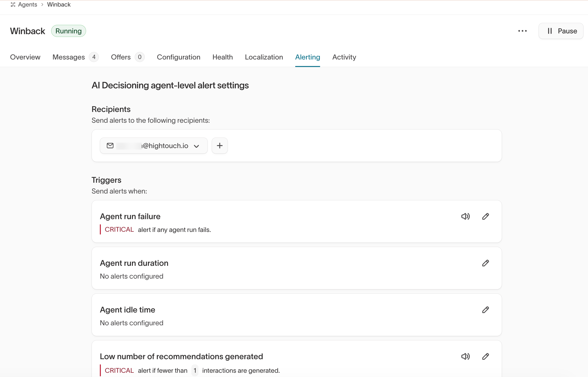Go to the Agents breadcrumb link
Image resolution: width=588 pixels, height=377 pixels.
click(x=28, y=5)
